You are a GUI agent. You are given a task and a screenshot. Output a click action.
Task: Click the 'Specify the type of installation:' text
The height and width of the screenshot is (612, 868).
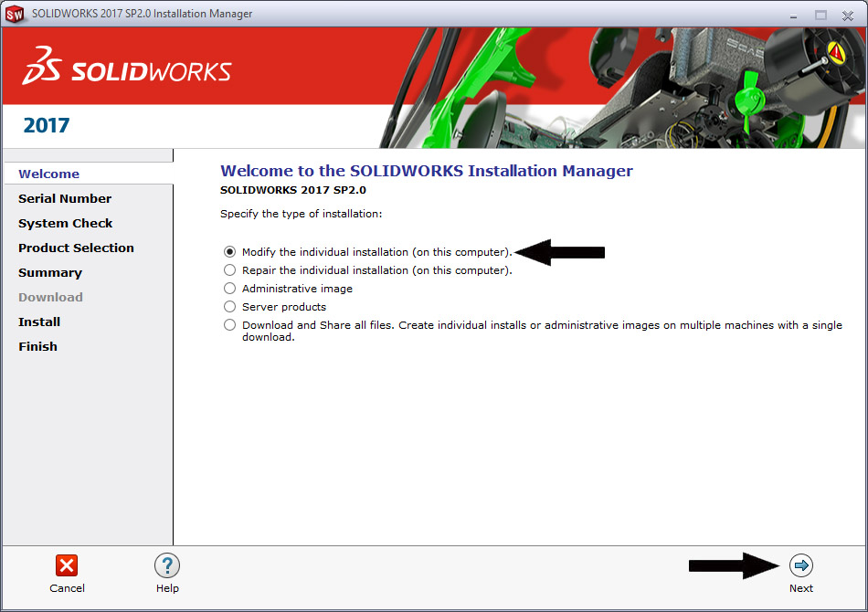[x=302, y=214]
